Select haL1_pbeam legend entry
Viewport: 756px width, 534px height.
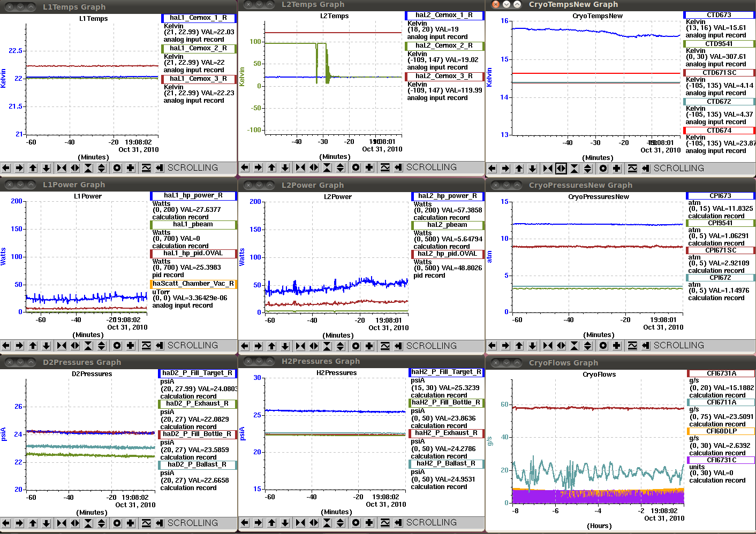(x=193, y=225)
